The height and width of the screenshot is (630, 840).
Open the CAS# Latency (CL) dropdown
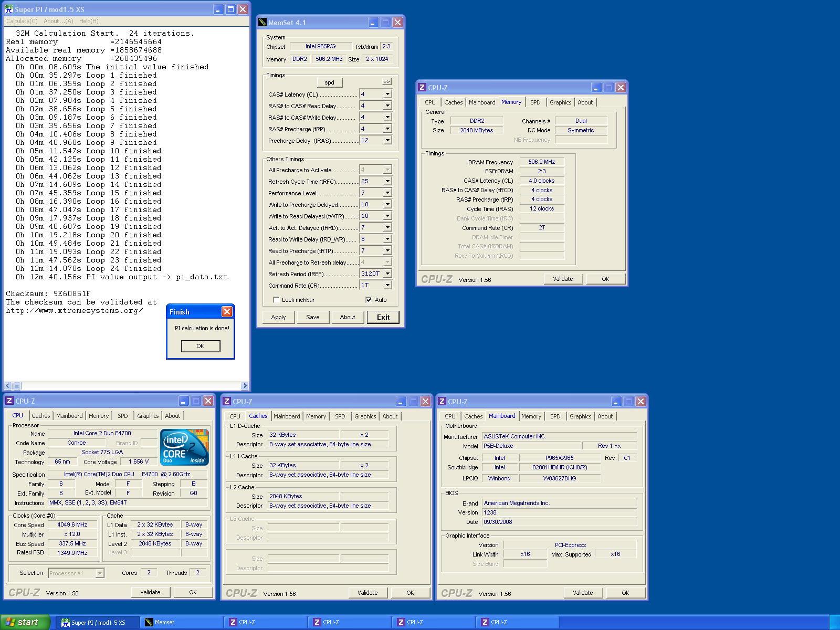pyautogui.click(x=387, y=94)
